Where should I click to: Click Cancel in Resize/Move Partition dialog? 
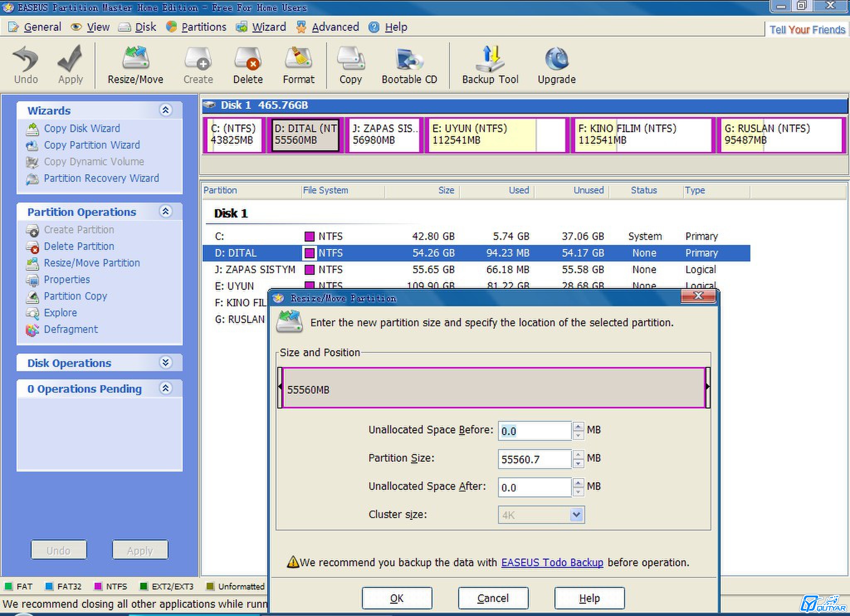point(493,598)
